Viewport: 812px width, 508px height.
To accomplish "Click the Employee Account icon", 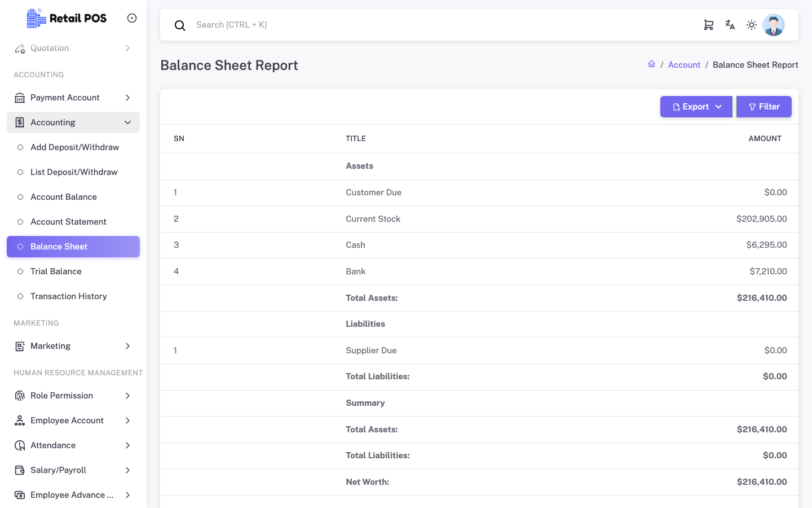I will tap(20, 421).
